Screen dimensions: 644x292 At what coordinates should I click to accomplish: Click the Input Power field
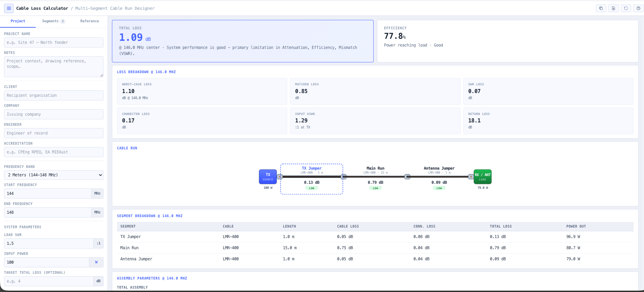[x=47, y=262]
